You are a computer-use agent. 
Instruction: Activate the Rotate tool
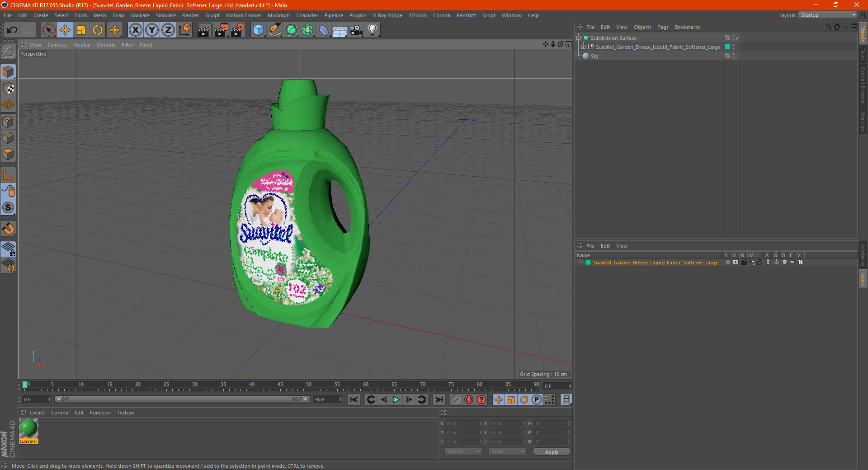click(98, 30)
